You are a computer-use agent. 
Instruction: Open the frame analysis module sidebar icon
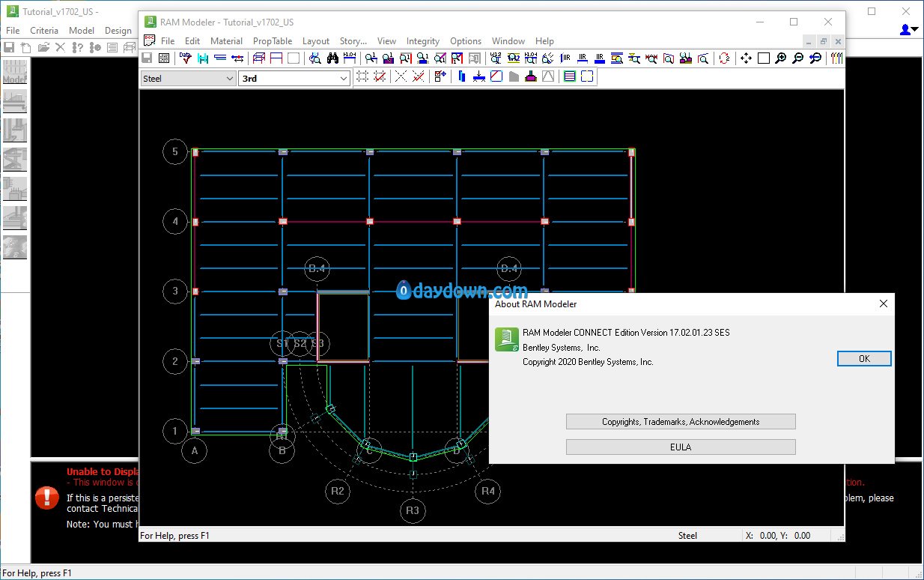click(15, 160)
